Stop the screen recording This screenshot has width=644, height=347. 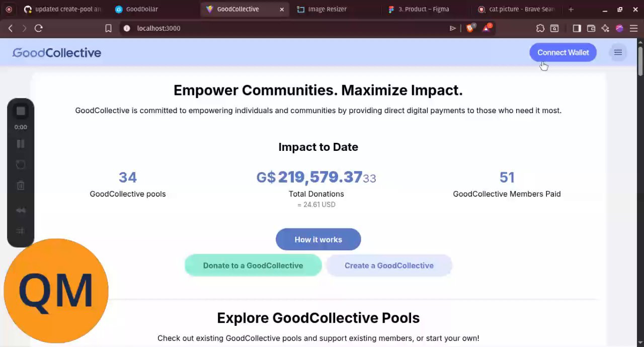21,111
